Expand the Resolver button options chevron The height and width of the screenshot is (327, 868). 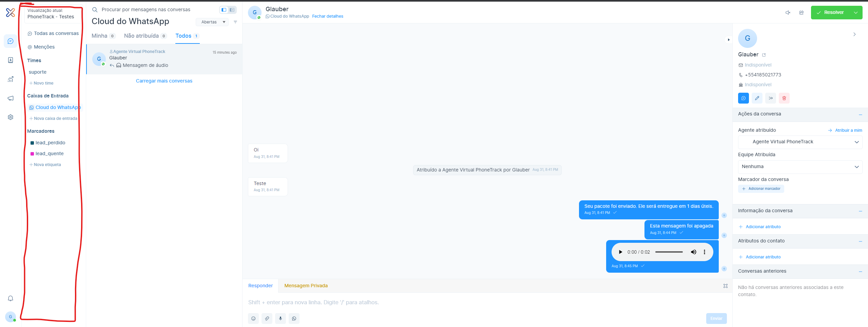coord(855,12)
